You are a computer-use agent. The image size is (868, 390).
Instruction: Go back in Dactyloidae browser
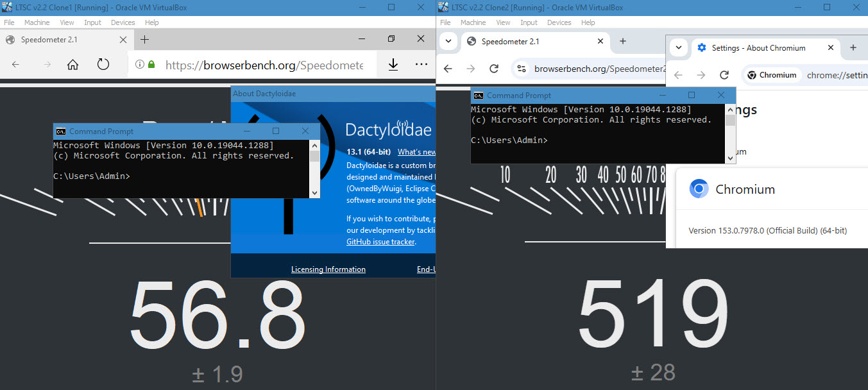coord(15,65)
